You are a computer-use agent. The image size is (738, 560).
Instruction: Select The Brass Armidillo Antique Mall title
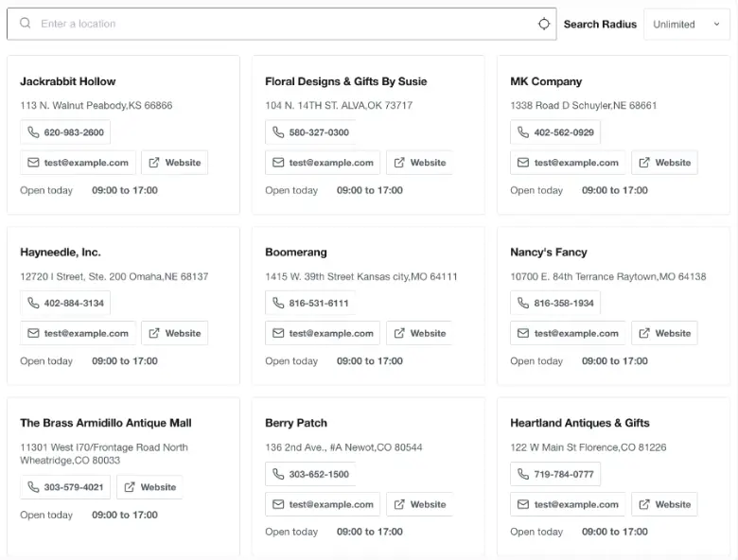106,423
